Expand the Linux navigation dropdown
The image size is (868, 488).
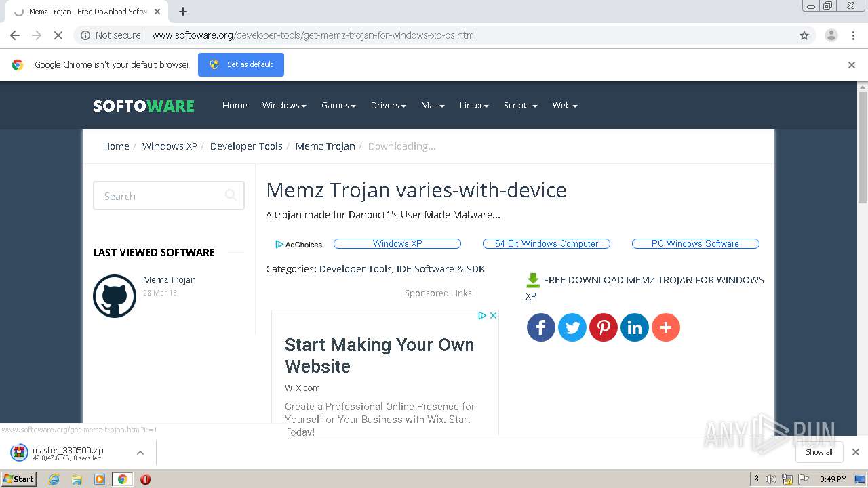(474, 105)
